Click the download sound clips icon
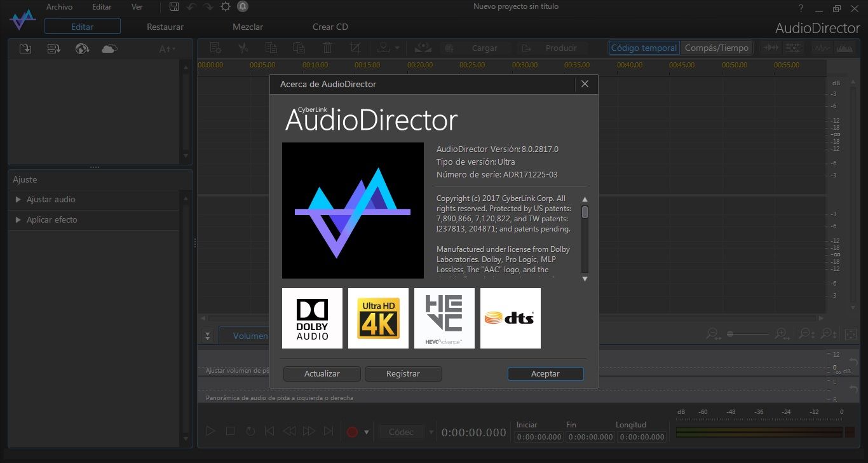This screenshot has width=868, height=463. [x=54, y=48]
